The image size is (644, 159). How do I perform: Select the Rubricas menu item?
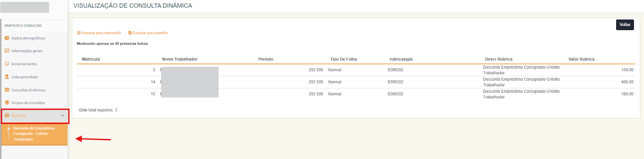(x=35, y=116)
